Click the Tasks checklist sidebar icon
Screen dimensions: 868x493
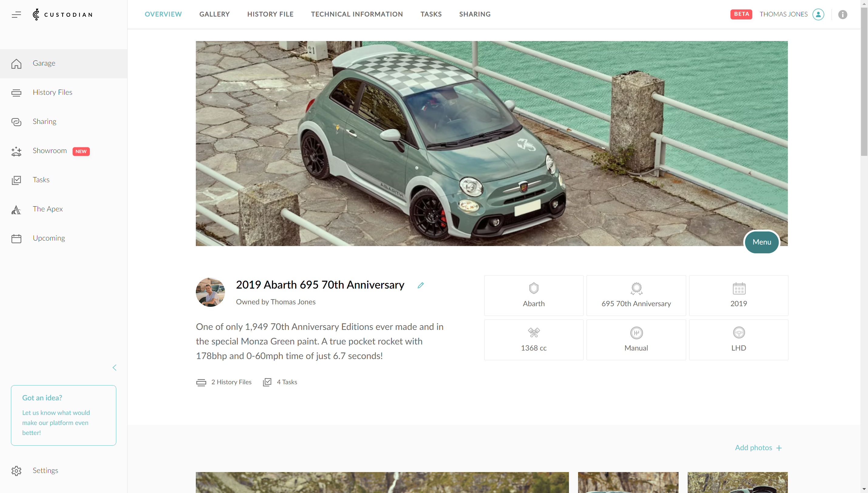(x=16, y=180)
